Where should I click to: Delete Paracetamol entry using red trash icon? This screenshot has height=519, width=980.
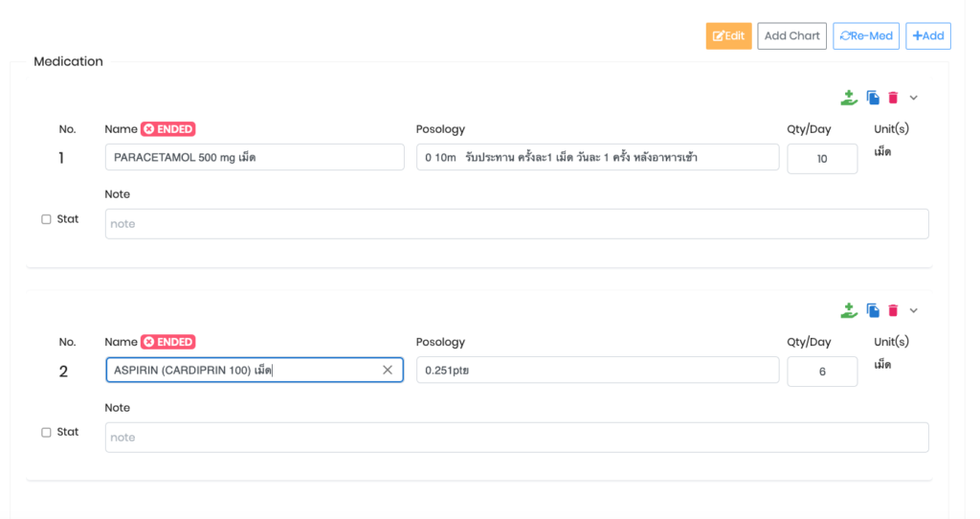893,98
